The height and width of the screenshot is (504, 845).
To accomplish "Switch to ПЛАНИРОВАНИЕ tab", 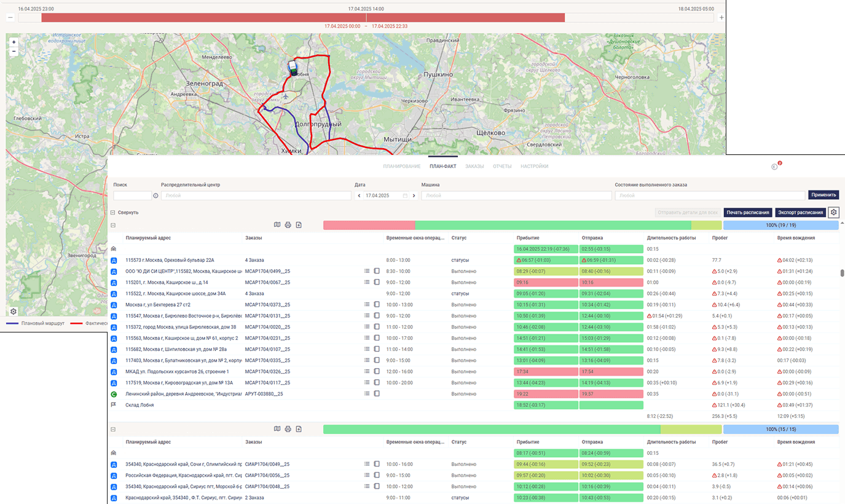I will click(x=402, y=167).
